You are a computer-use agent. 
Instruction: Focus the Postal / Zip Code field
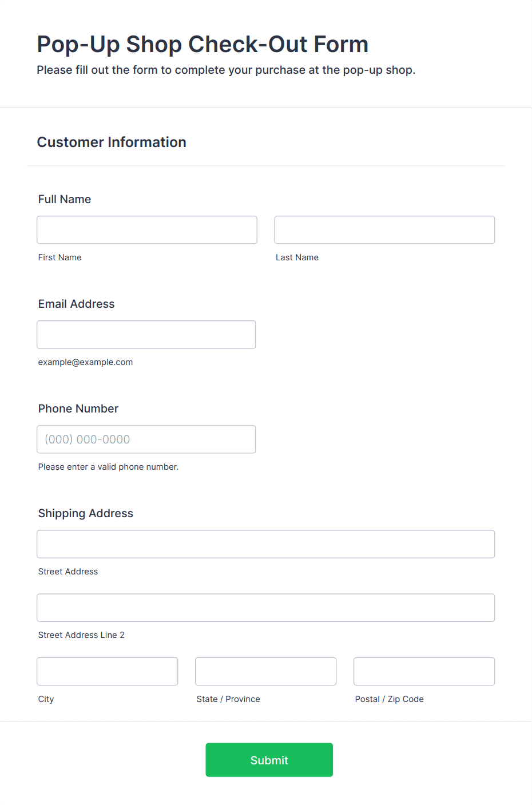[424, 671]
